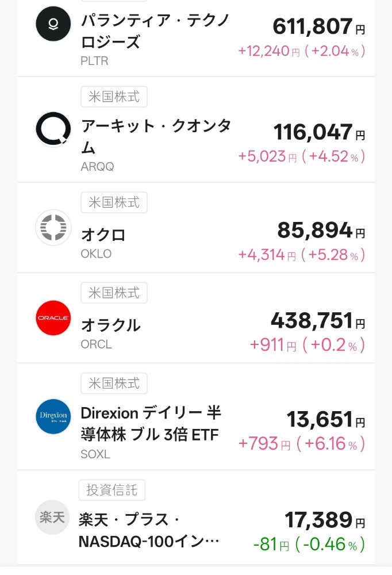Tap the Arqit Quantum logo icon
Viewport: 392px width, 575px height.
pos(53,129)
